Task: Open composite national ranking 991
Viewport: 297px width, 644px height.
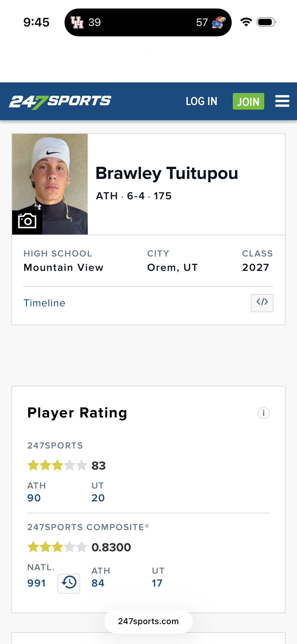Action: 37,583
